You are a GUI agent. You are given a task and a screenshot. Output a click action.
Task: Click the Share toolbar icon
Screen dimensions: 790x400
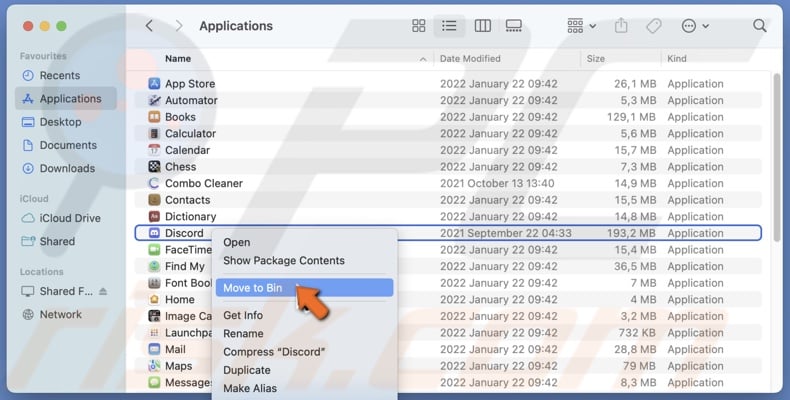click(x=621, y=25)
